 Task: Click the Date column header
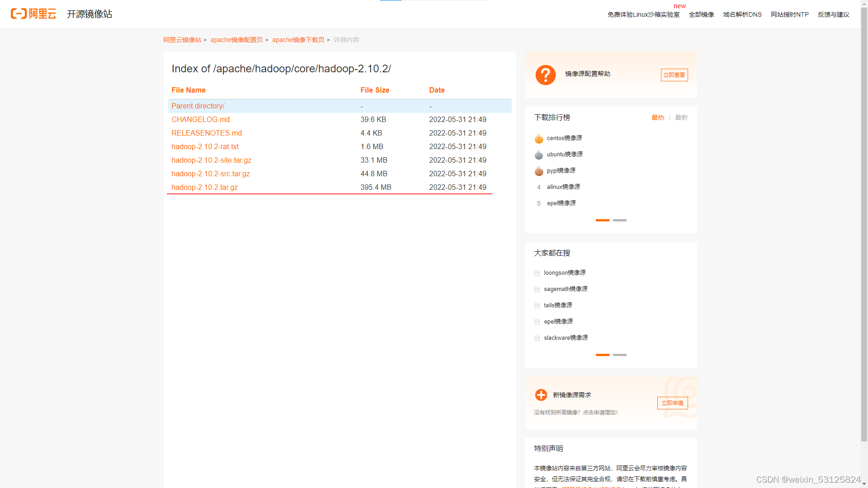pyautogui.click(x=437, y=90)
